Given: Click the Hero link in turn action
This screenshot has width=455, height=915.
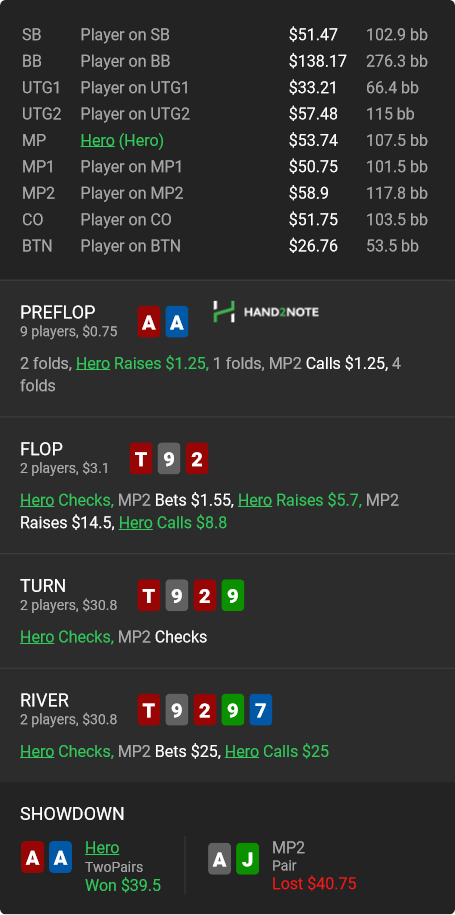Looking at the screenshot, I should pos(37,637).
